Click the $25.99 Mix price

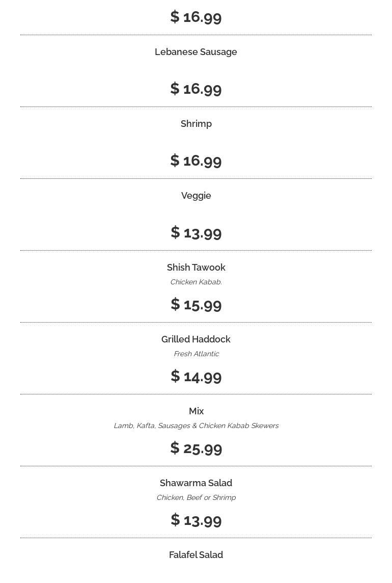click(196, 448)
